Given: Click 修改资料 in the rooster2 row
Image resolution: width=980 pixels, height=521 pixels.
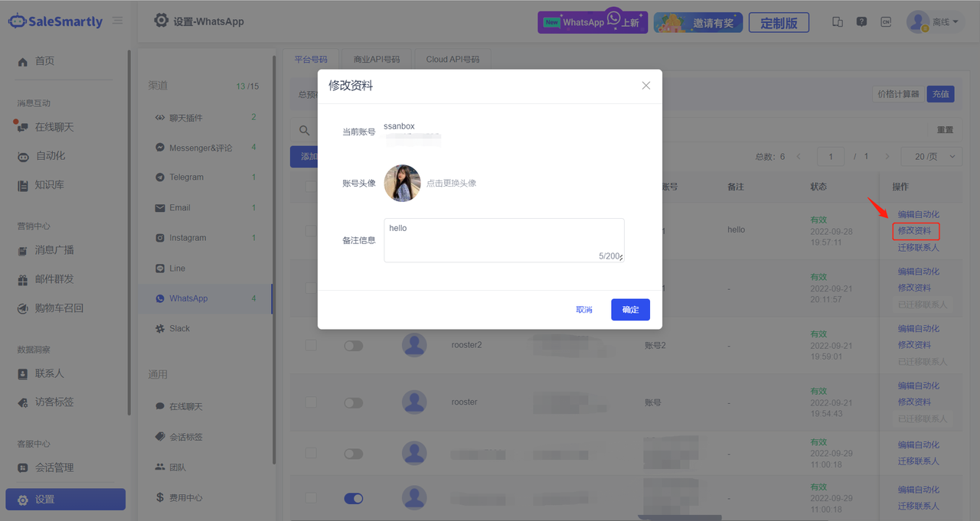Looking at the screenshot, I should point(915,345).
